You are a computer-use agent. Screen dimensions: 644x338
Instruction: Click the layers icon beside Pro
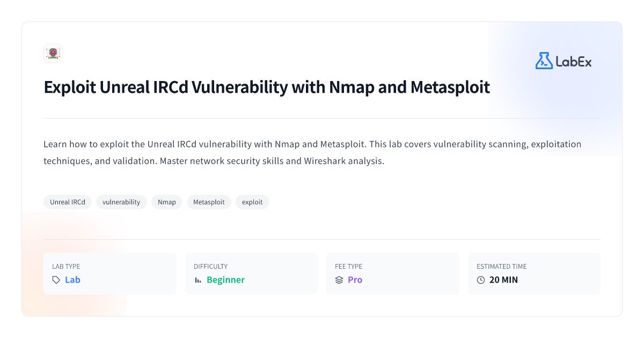click(x=339, y=280)
